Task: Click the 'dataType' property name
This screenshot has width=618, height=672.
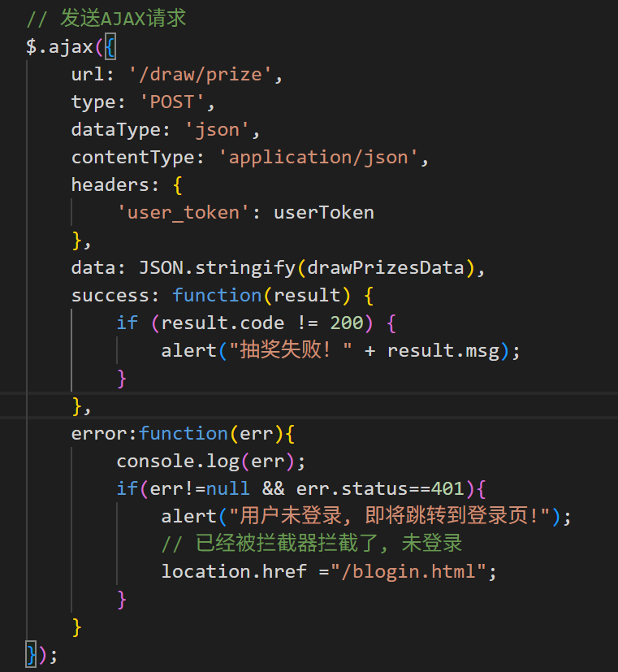Action: tap(115, 130)
